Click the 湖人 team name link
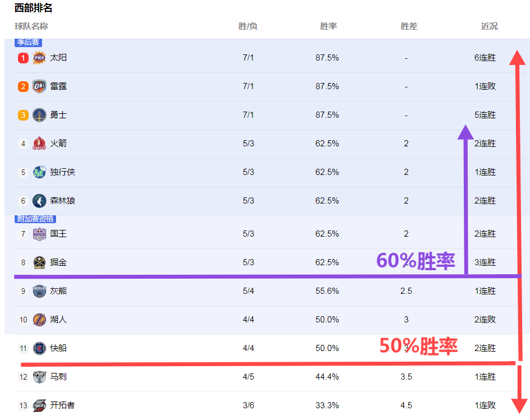This screenshot has width=530, height=420. [x=59, y=320]
